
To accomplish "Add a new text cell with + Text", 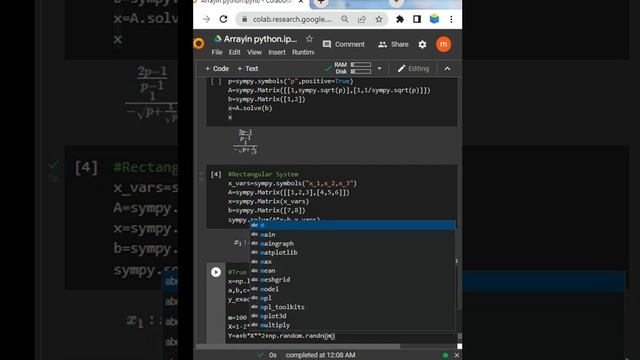I will (x=248, y=69).
